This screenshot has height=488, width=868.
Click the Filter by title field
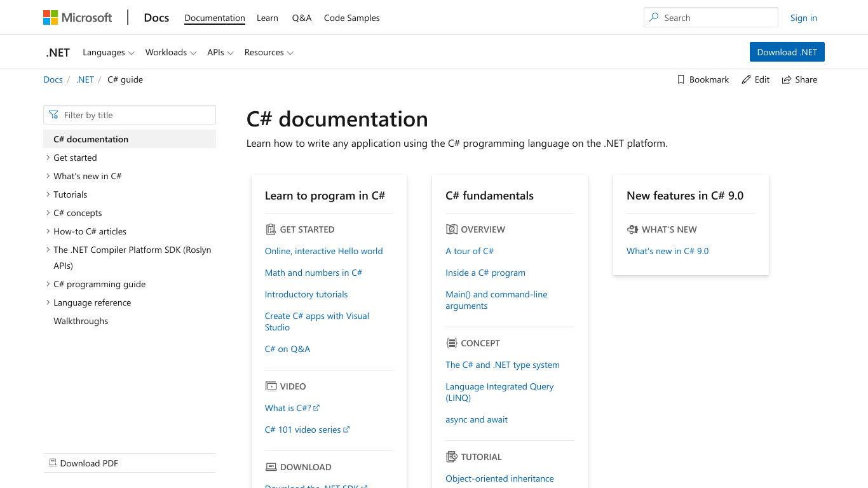point(130,115)
